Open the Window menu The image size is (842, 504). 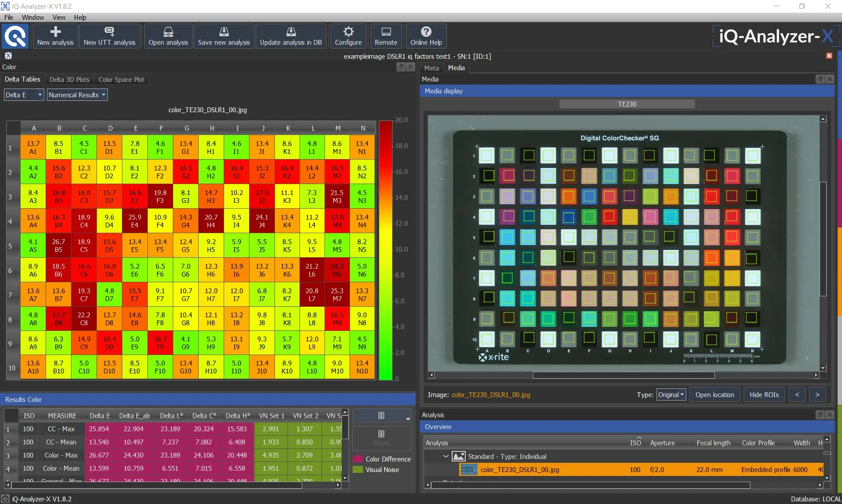[x=33, y=18]
